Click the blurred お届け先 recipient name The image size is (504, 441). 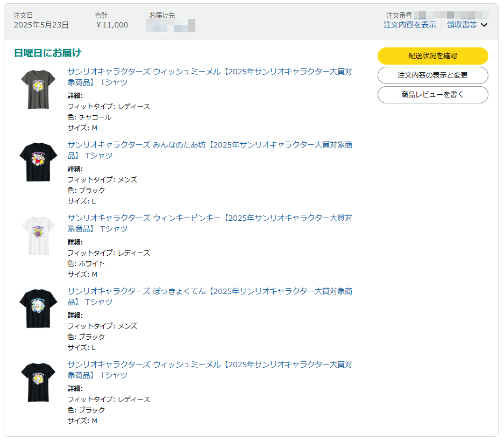point(171,26)
